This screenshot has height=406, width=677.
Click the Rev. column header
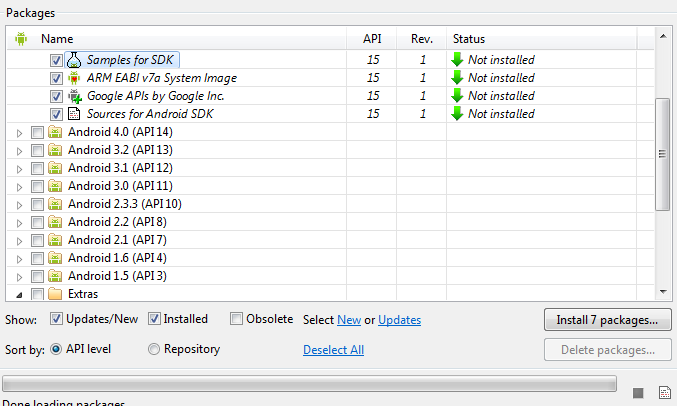[422, 39]
